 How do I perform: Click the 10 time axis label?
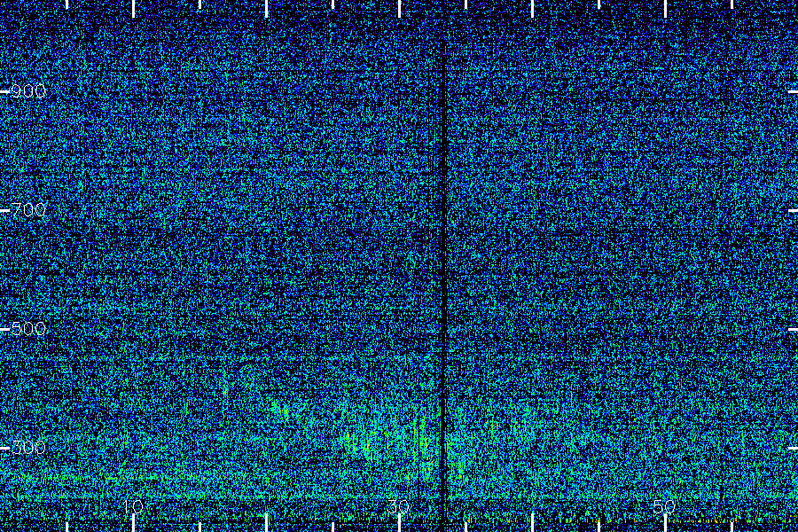click(x=133, y=506)
